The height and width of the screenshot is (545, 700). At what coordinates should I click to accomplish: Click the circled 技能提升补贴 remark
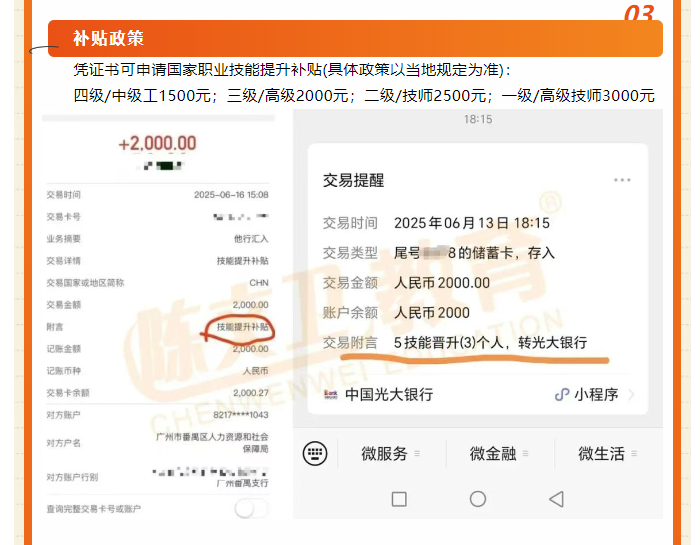point(241,327)
